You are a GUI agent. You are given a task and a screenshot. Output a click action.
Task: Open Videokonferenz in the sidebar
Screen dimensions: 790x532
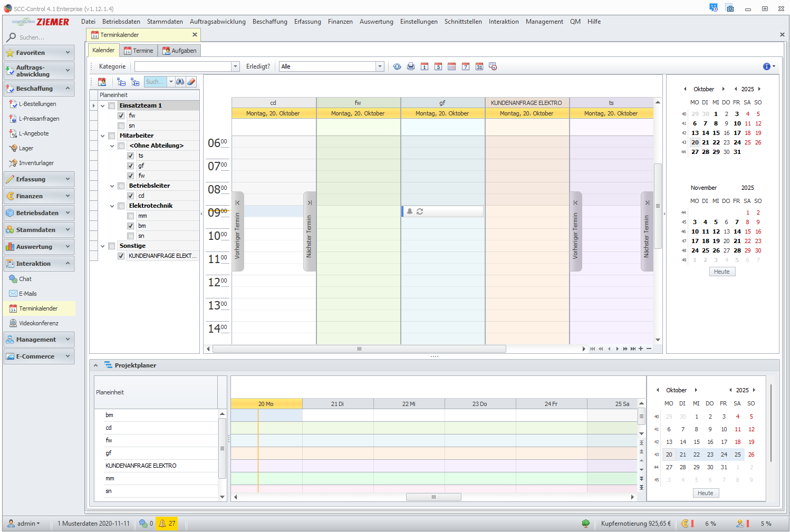[38, 323]
